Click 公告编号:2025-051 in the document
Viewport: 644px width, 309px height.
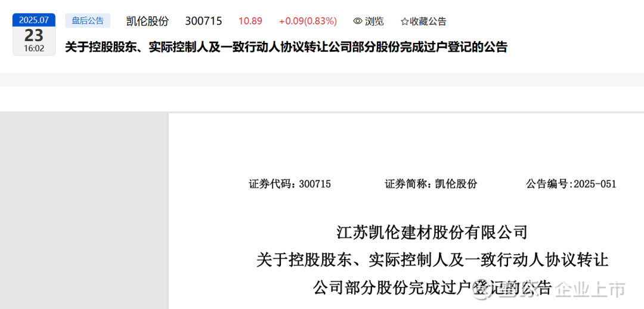tap(571, 184)
